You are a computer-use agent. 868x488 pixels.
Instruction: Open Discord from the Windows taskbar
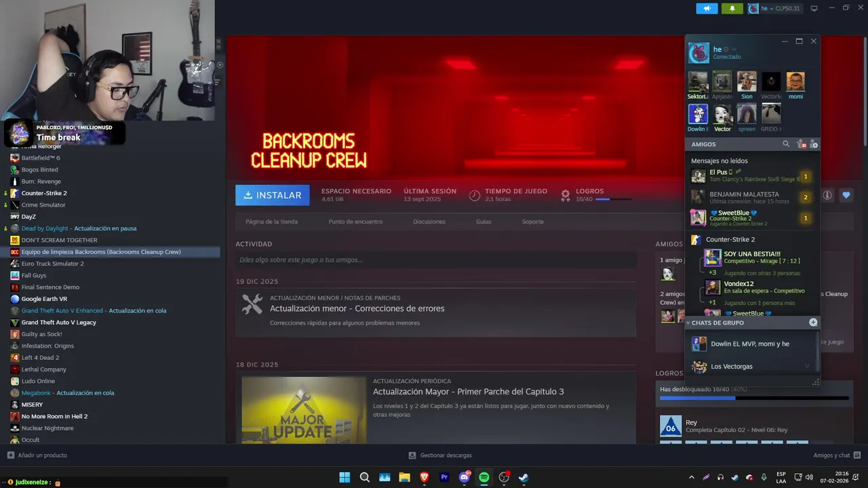(465, 477)
